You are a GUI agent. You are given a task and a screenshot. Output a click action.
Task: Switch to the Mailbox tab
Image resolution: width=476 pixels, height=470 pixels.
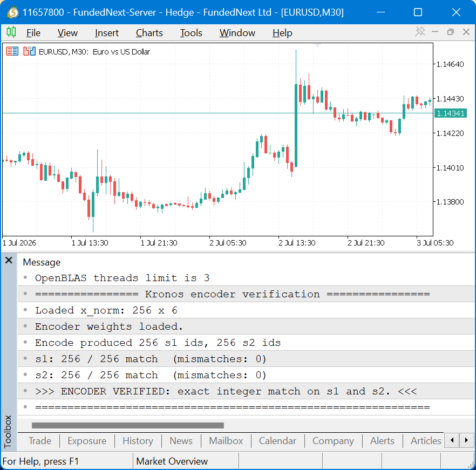226,441
